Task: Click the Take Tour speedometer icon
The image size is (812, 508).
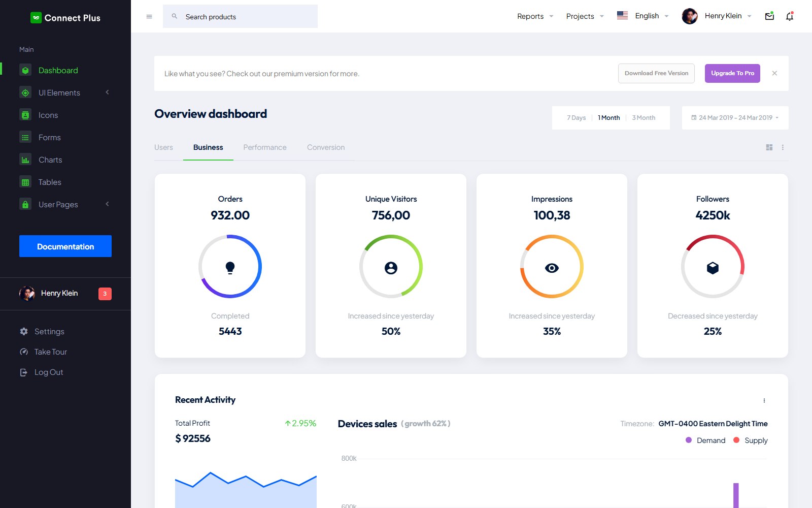Action: [24, 352]
